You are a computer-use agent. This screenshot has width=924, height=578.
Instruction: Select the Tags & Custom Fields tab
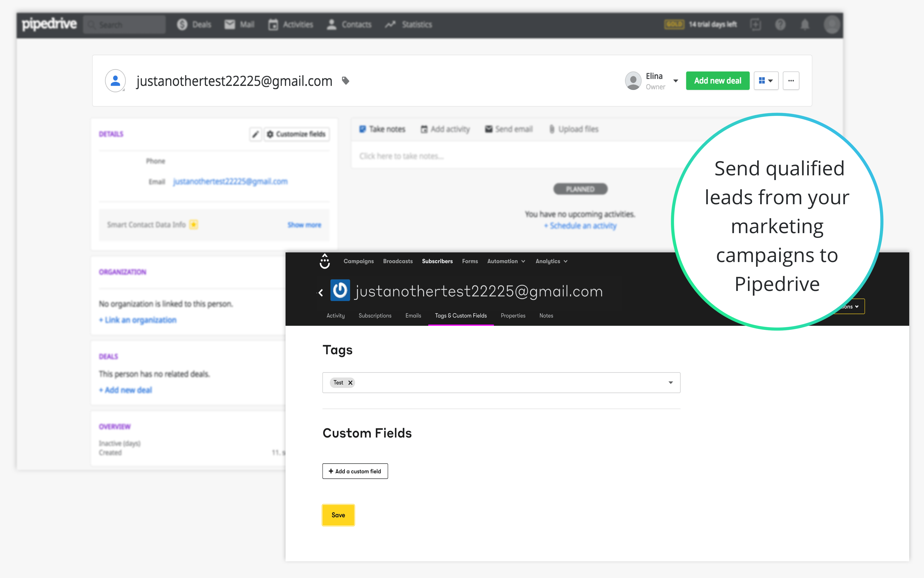461,316
